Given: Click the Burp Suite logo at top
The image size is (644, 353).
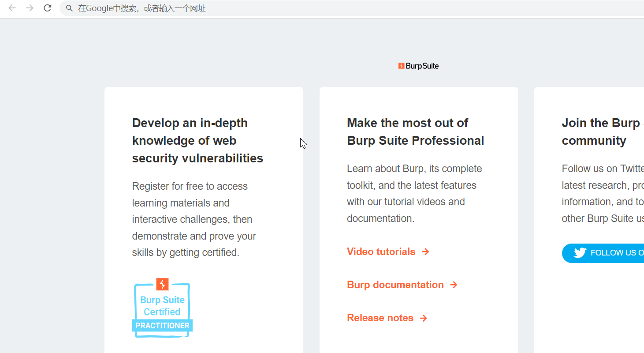Looking at the screenshot, I should (418, 66).
